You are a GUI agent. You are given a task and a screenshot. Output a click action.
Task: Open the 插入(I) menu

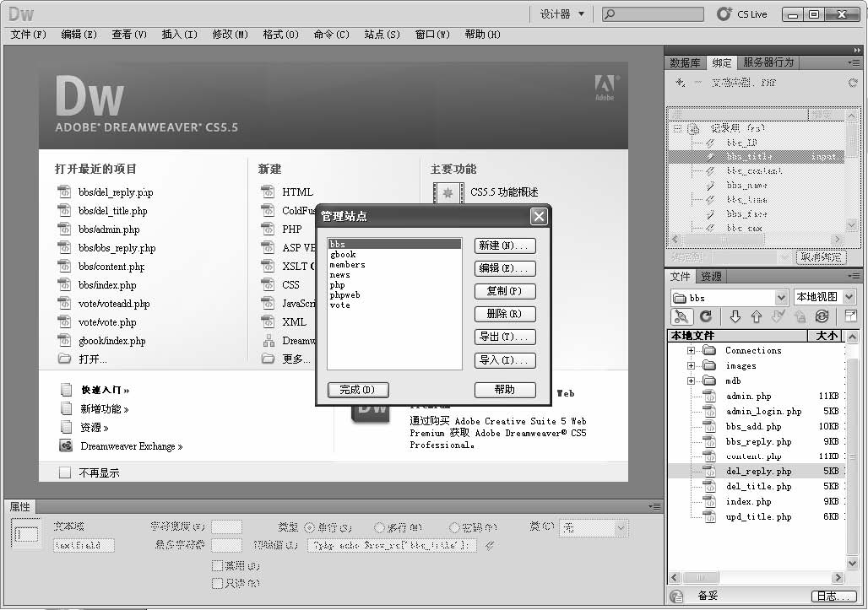coord(179,35)
